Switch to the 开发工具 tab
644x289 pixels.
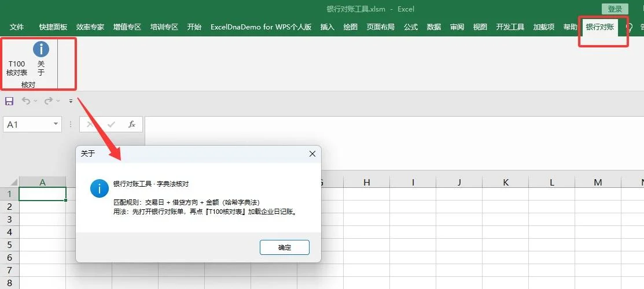click(x=510, y=27)
